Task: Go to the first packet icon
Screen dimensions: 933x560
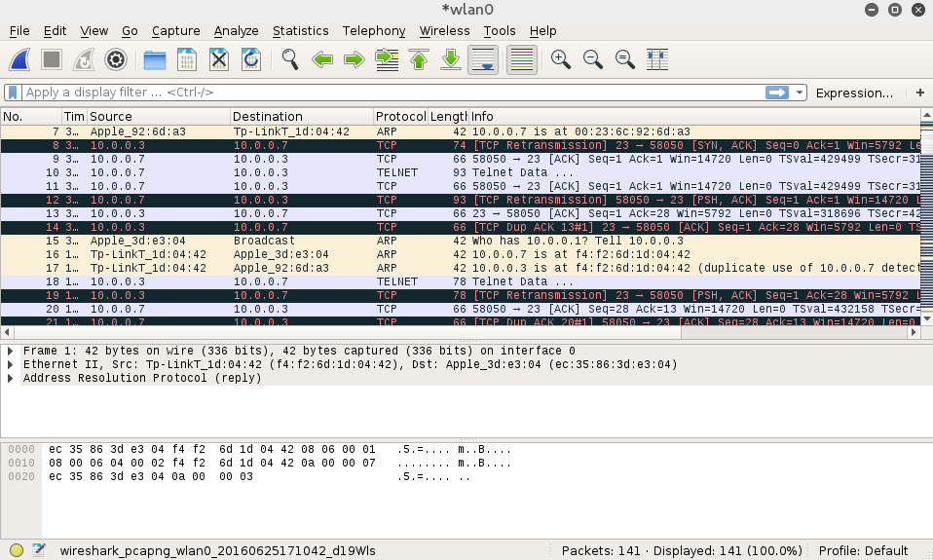Action: point(419,59)
